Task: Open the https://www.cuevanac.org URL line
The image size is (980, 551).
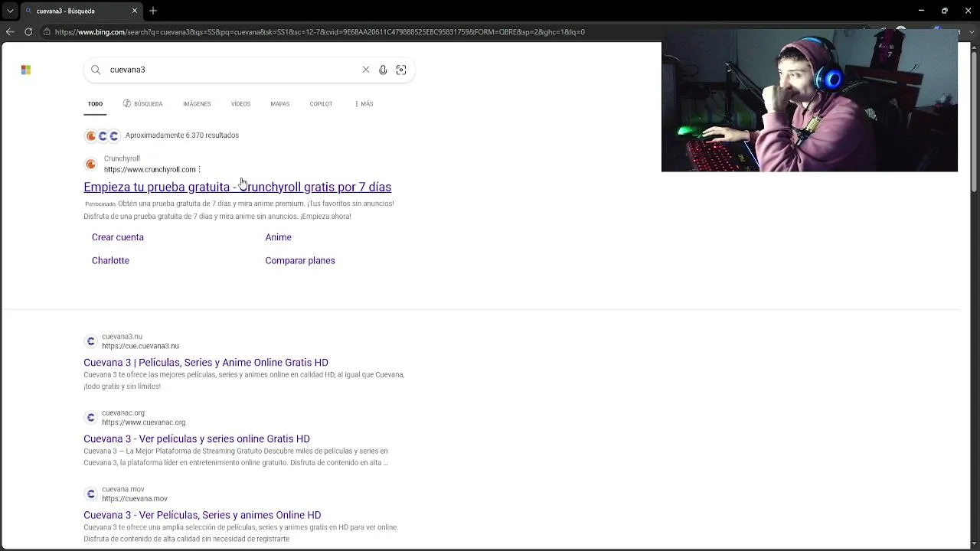Action: click(144, 422)
